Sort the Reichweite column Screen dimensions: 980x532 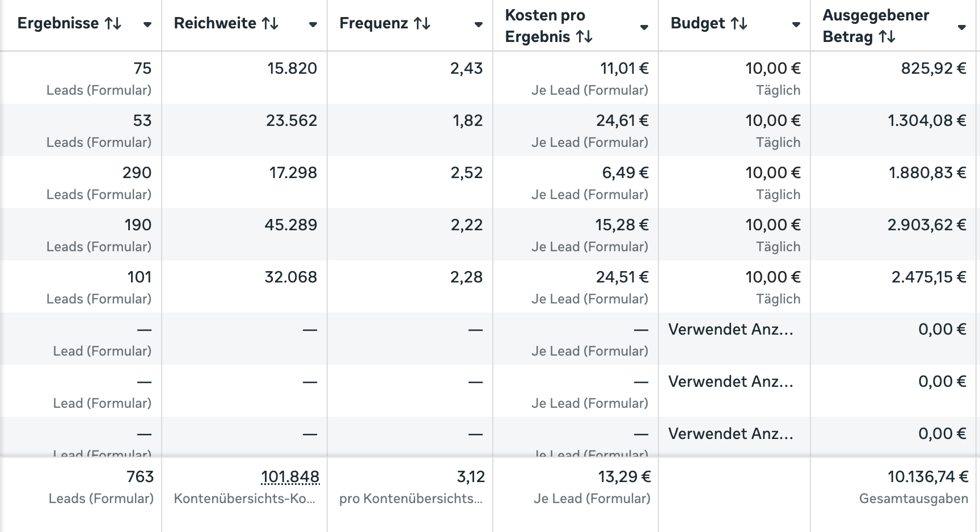click(271, 23)
